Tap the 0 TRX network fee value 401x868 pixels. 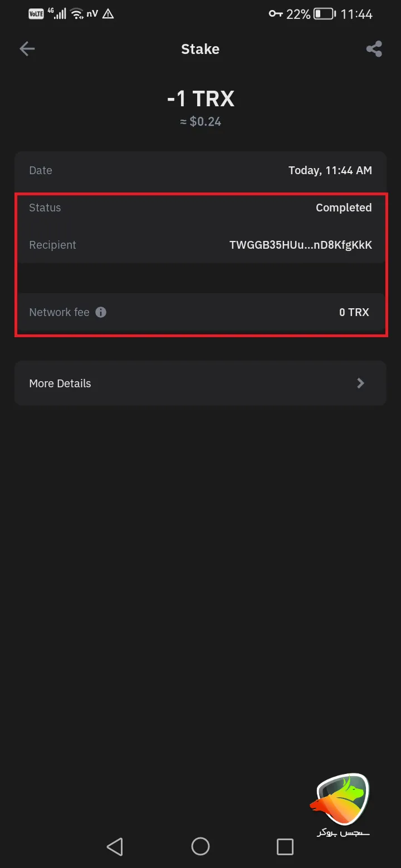click(354, 312)
